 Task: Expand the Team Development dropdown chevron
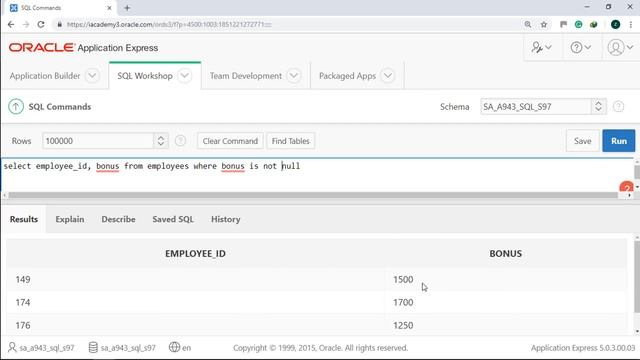click(293, 76)
